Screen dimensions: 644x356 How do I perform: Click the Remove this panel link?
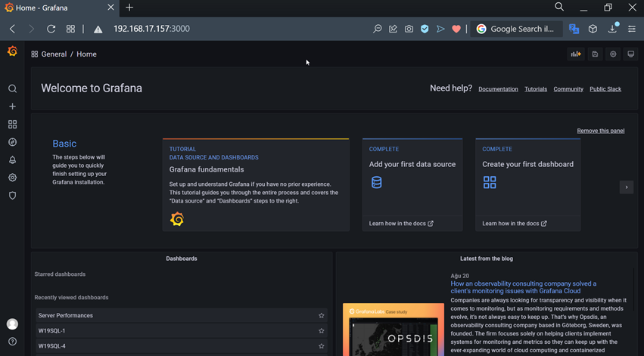600,131
